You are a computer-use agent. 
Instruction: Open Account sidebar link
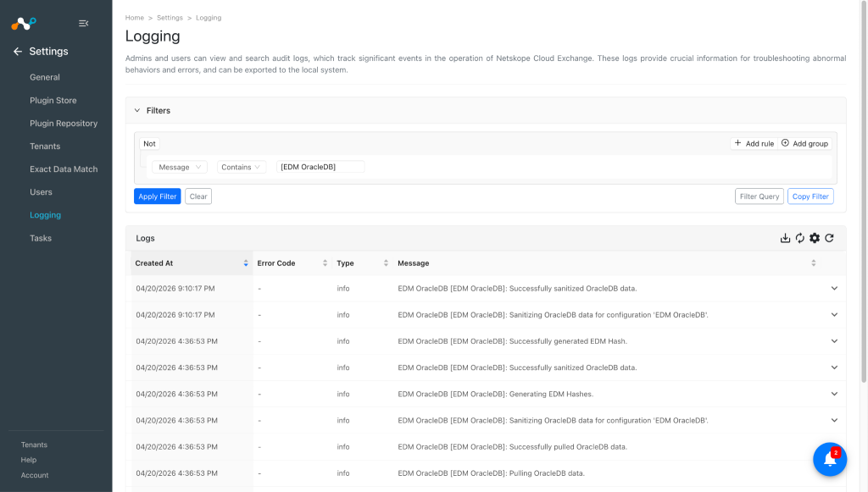[x=35, y=475]
